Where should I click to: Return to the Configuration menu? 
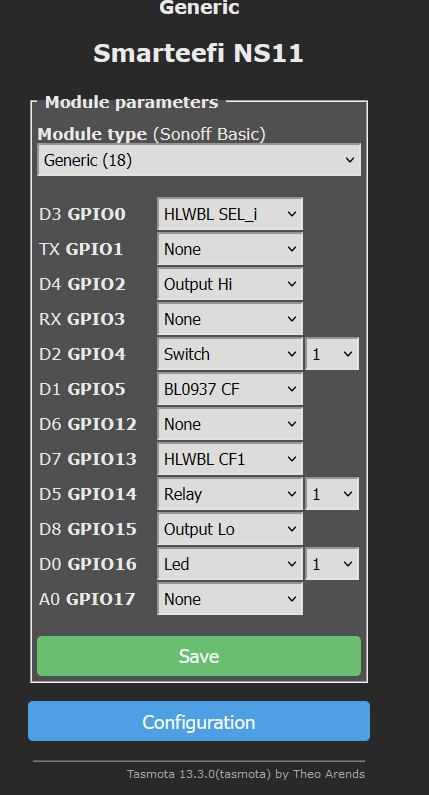click(x=199, y=721)
